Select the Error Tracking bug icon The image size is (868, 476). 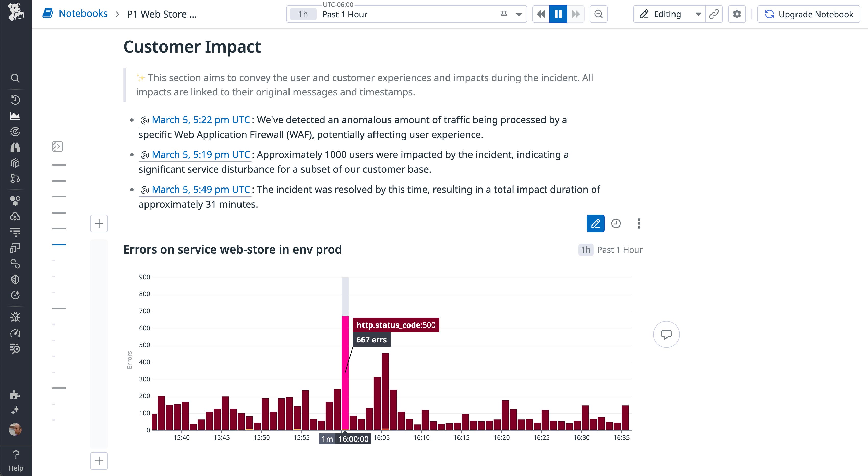point(16,316)
